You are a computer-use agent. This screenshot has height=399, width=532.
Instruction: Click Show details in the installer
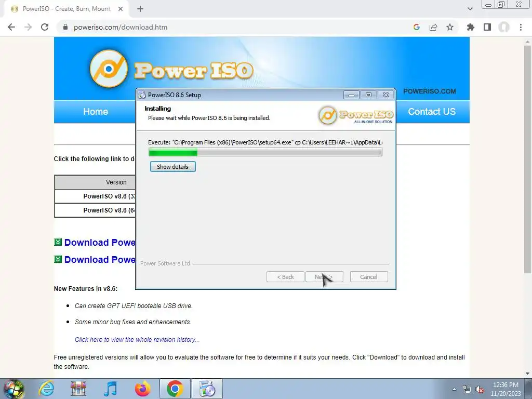click(x=172, y=167)
